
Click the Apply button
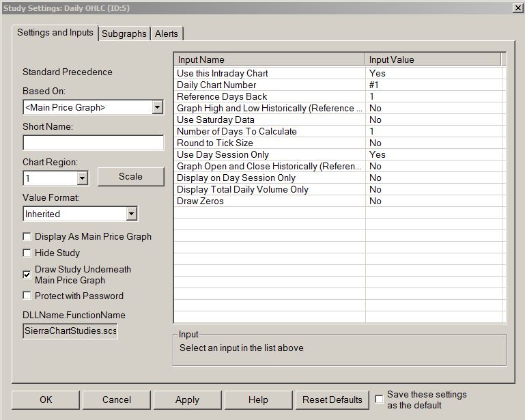pyautogui.click(x=187, y=400)
